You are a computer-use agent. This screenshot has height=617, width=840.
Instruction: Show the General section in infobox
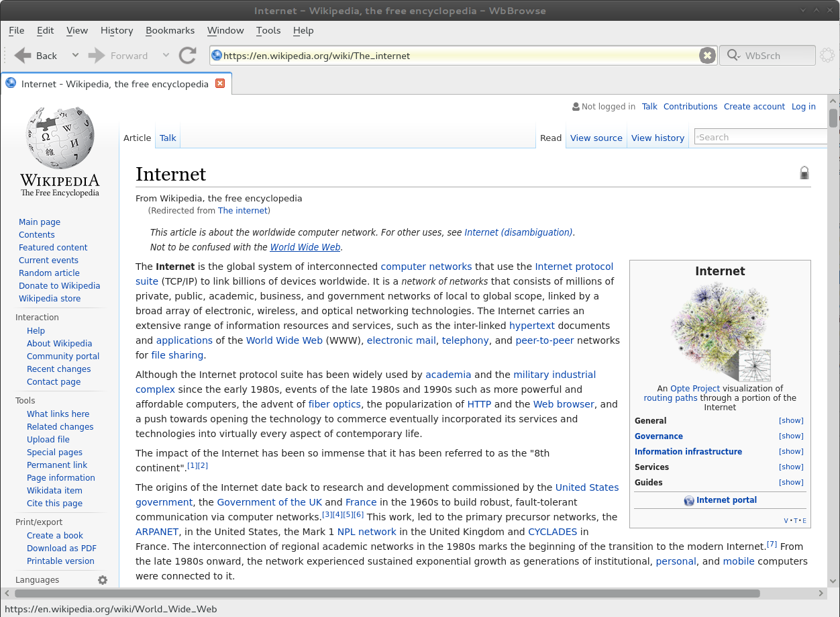791,421
